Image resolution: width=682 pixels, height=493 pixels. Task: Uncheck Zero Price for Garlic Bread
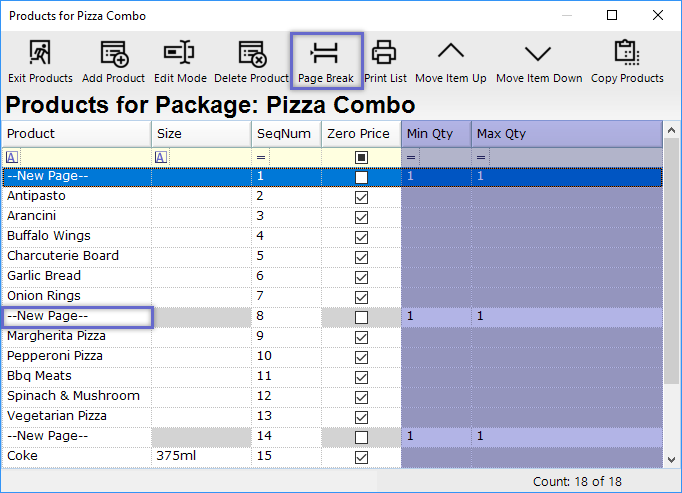(361, 277)
